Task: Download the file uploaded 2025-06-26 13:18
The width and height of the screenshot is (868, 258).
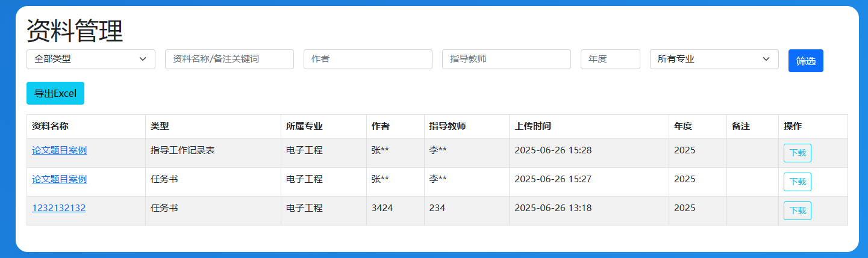Action: [x=798, y=210]
